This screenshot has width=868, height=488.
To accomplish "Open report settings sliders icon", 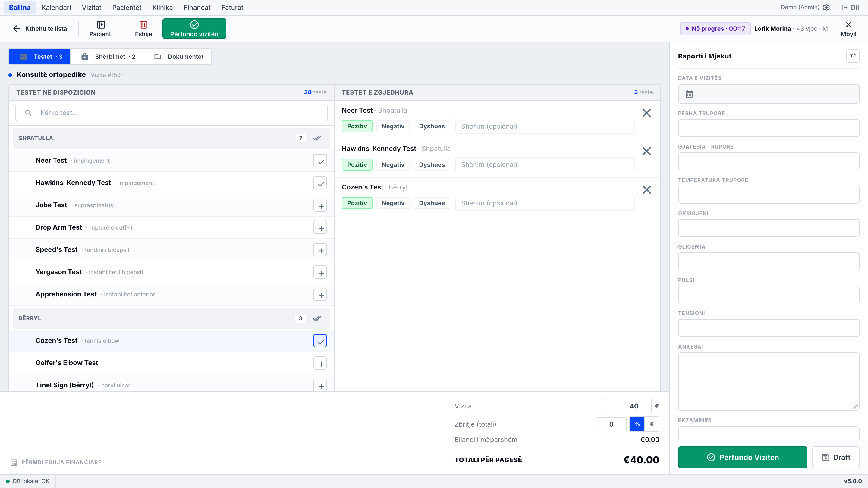I will (853, 56).
